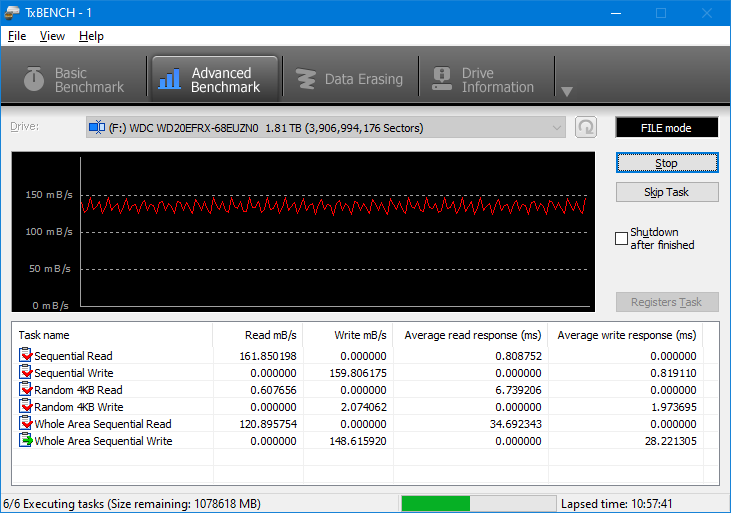Click the Write mB/s column header
731x513 pixels.
coord(348,335)
